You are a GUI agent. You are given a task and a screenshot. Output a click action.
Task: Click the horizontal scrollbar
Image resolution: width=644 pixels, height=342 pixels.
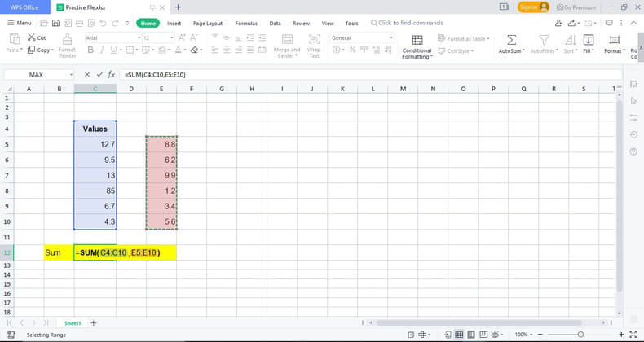479,323
